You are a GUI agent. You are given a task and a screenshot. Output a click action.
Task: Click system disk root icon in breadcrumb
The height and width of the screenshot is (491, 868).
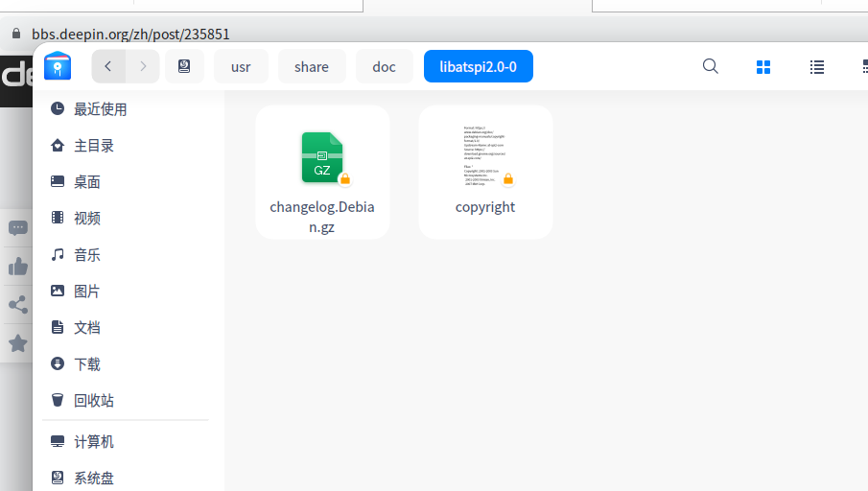[x=184, y=66]
